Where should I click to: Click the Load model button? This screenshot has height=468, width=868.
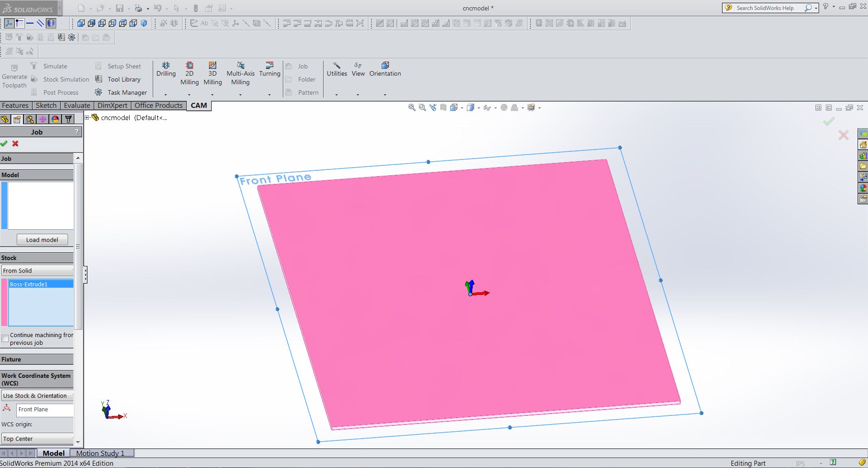point(42,239)
